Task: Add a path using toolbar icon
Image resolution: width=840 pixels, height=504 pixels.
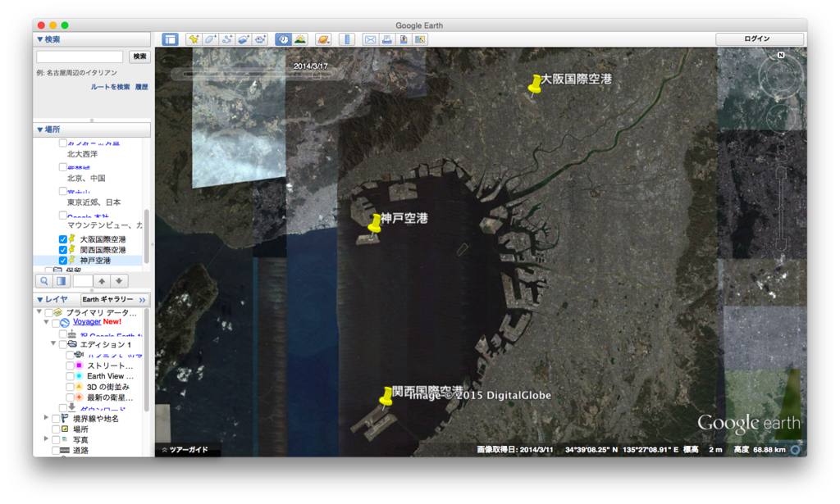Action: (x=226, y=39)
